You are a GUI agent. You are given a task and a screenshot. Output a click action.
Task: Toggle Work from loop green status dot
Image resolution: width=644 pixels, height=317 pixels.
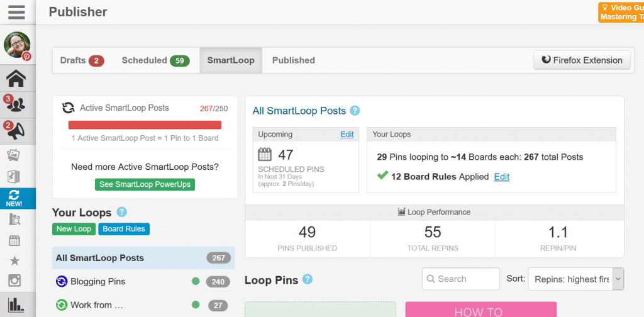coord(196,304)
